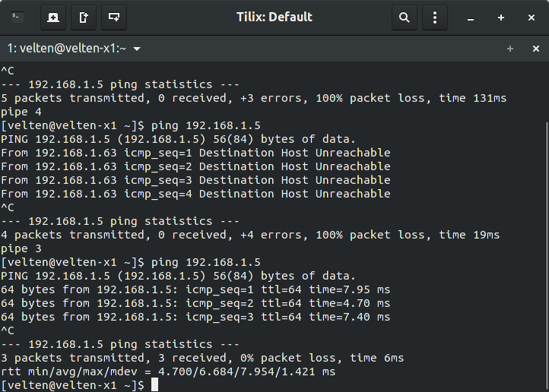
Task: Click the 'Tilix: Default' window title
Action: [x=274, y=17]
